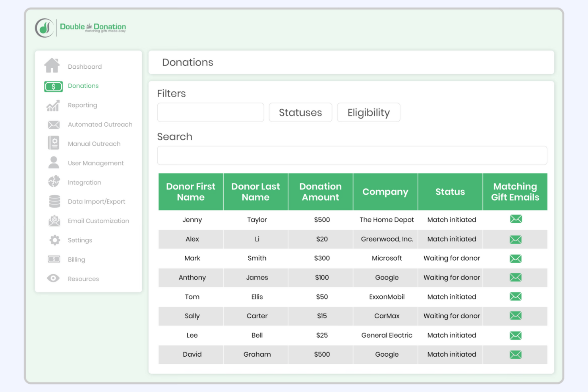Click the User Management person icon
This screenshot has height=392, width=588.
(x=54, y=162)
